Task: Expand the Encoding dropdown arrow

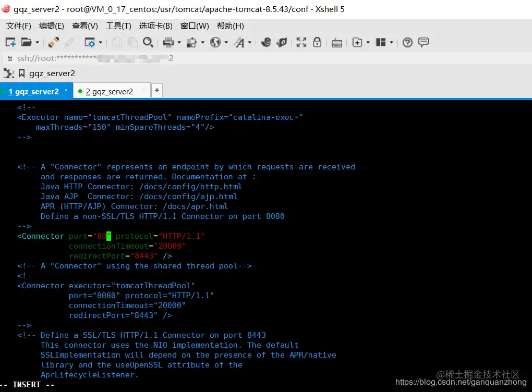Action: pyautogui.click(x=226, y=42)
